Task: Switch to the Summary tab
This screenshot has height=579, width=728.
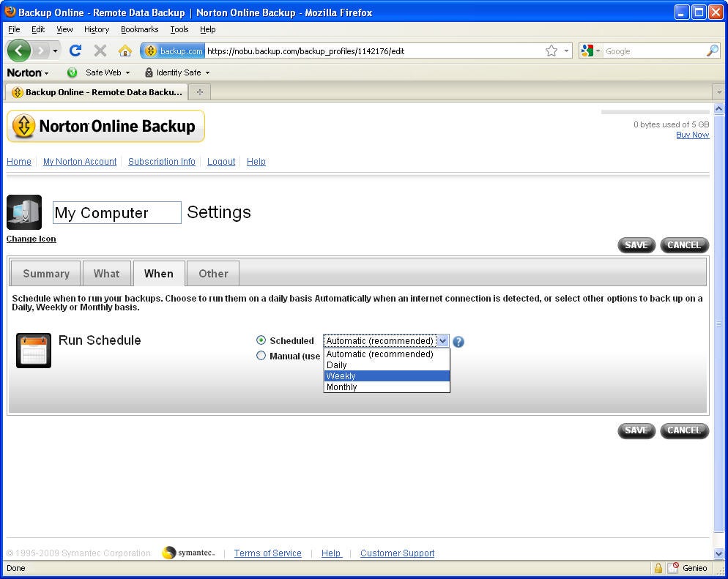Action: [x=45, y=273]
